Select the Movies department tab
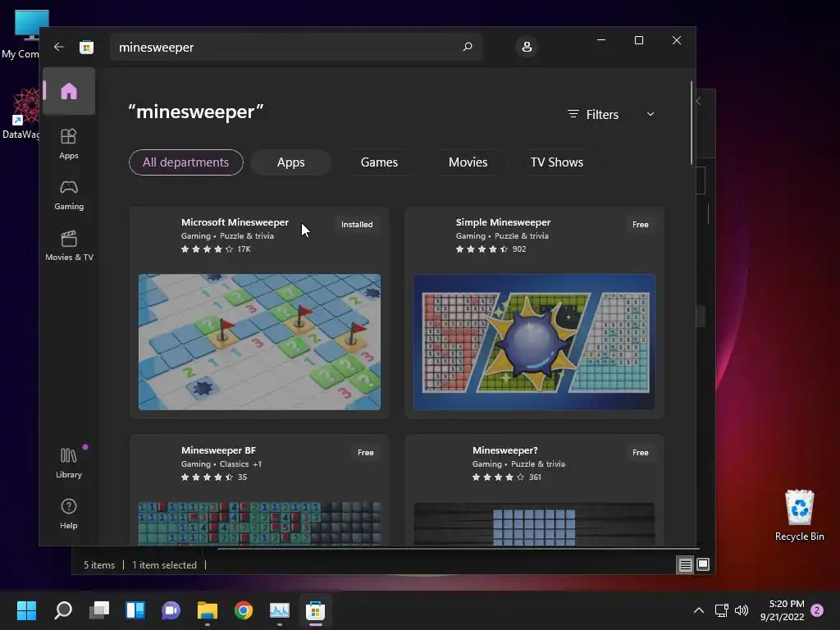840x630 pixels. point(468,162)
